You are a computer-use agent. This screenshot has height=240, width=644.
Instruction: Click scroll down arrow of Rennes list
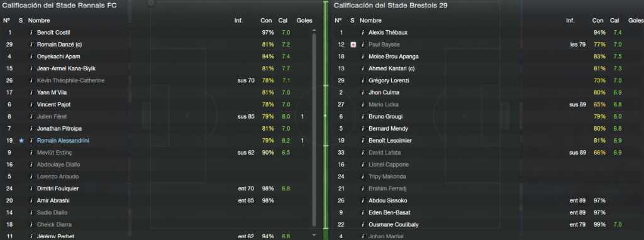(314, 236)
